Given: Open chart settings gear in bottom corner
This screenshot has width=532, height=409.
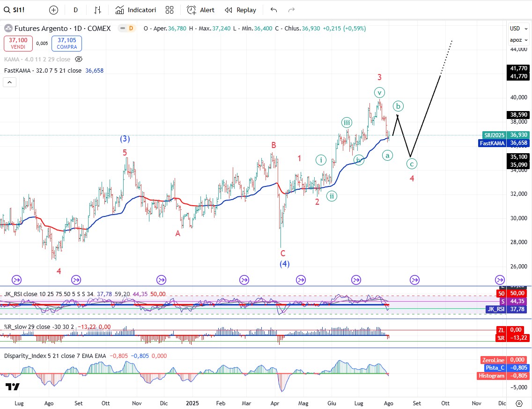Looking at the screenshot, I should click(x=519, y=403).
